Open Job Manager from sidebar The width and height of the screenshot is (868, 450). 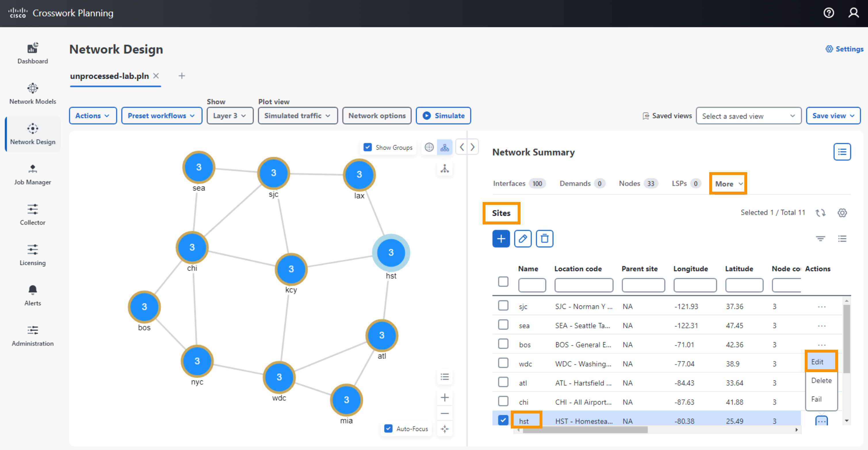point(33,175)
